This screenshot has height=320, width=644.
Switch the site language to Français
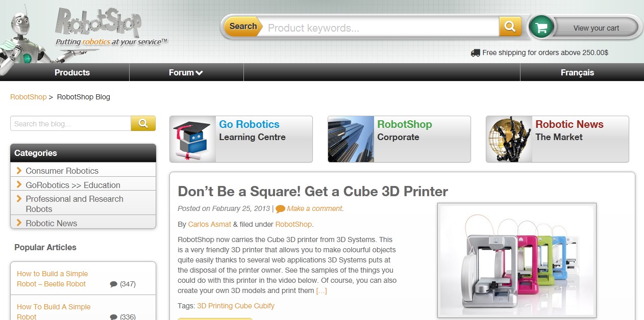pos(577,72)
